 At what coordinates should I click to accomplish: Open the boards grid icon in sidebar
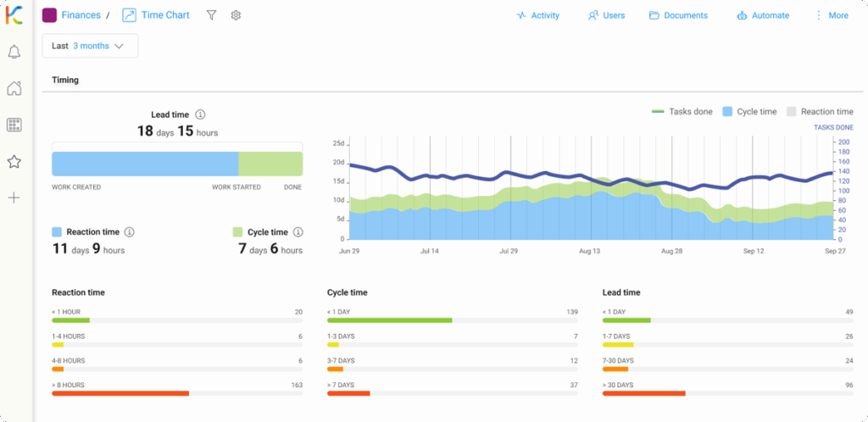point(14,125)
